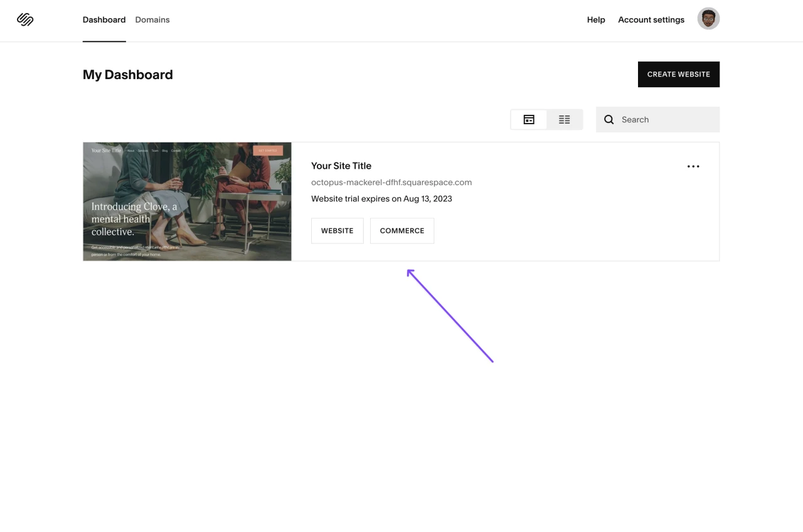Image resolution: width=803 pixels, height=532 pixels.
Task: Click the Your Site Title card heading
Action: click(341, 166)
